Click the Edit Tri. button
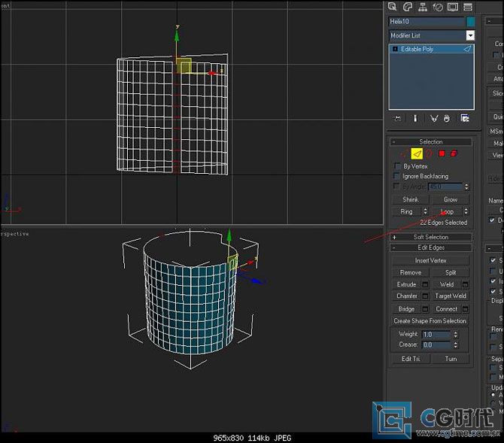504x443 pixels. 411,359
